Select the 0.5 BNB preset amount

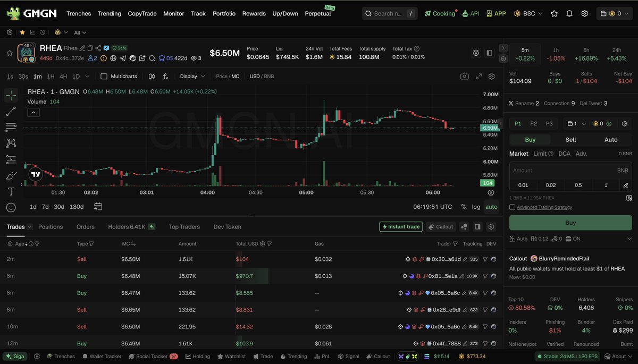[x=578, y=185]
